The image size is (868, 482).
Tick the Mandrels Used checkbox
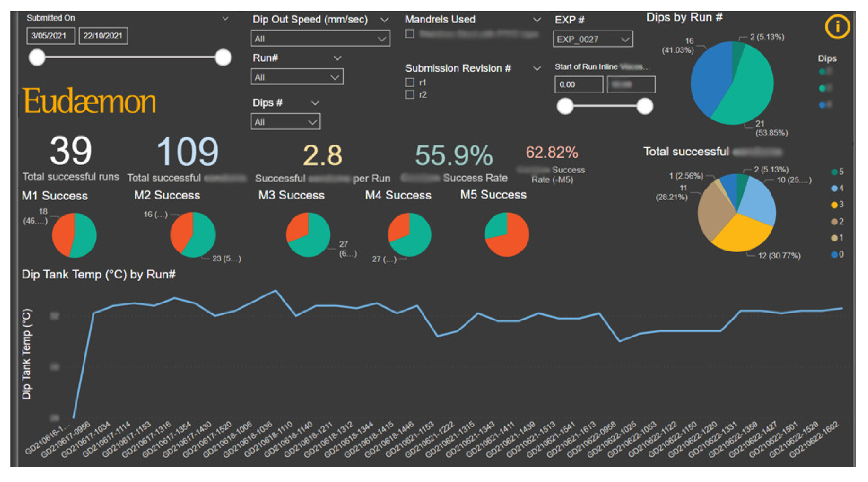[410, 34]
